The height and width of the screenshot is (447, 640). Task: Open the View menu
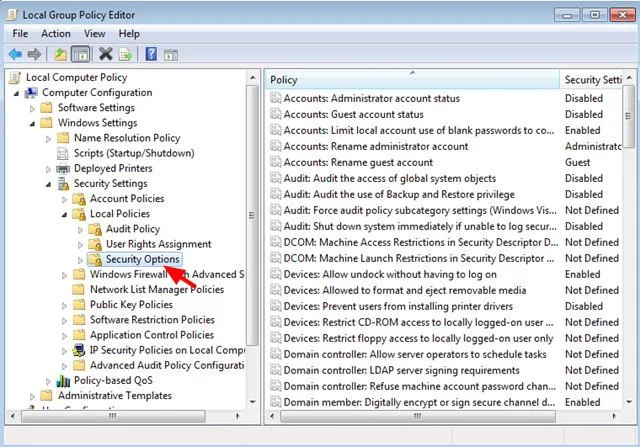[x=94, y=33]
